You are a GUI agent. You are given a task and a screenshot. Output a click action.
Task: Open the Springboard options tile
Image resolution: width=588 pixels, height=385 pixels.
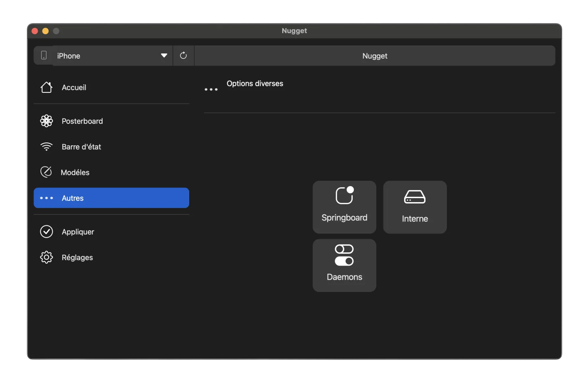(x=344, y=207)
